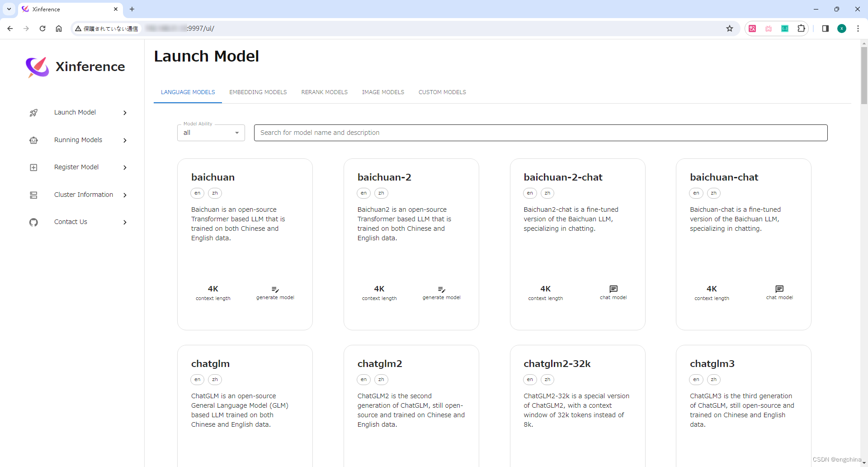Click the page vertical scrollbar thumb

(x=864, y=76)
